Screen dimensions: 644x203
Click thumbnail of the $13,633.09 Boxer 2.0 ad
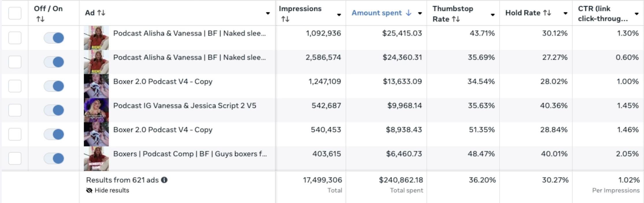click(96, 86)
